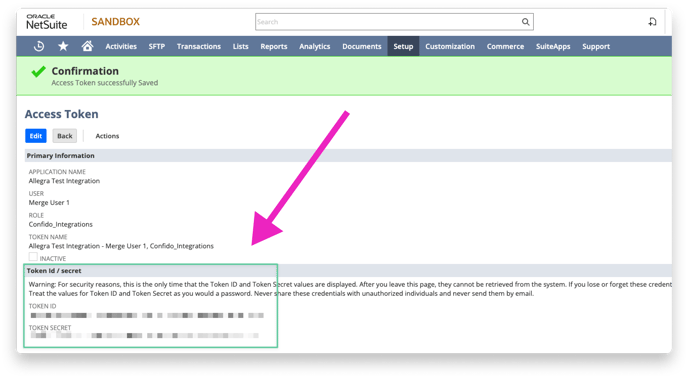Select the blurred Token ID value
Screen dimensions: 688x378
(147, 315)
